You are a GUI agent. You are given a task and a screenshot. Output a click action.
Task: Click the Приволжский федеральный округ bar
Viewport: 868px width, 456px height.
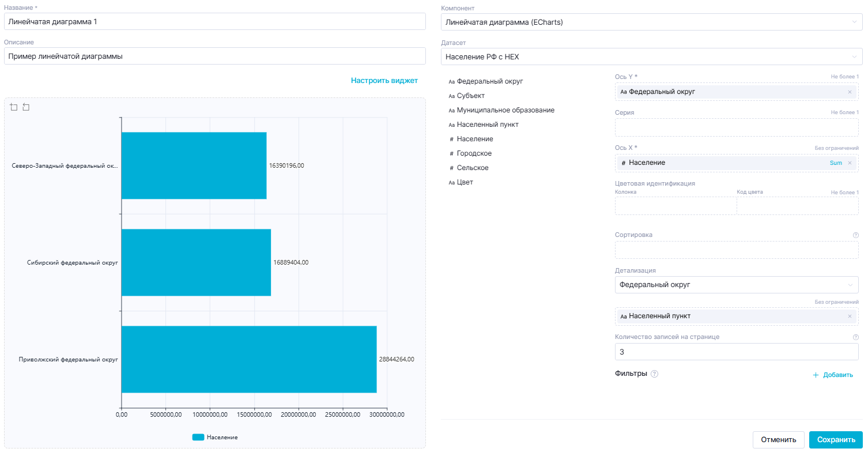coord(248,359)
